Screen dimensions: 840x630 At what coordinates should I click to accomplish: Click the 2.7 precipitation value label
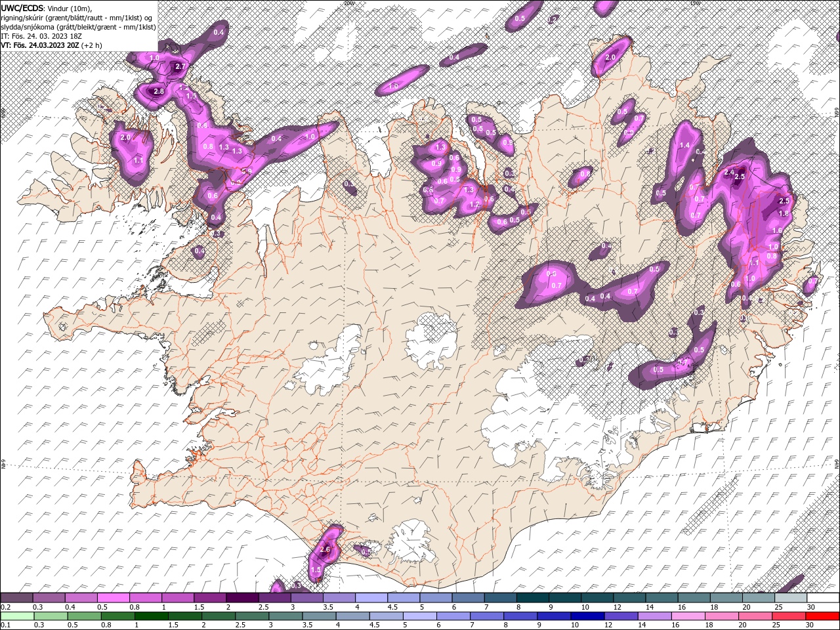tap(181, 67)
